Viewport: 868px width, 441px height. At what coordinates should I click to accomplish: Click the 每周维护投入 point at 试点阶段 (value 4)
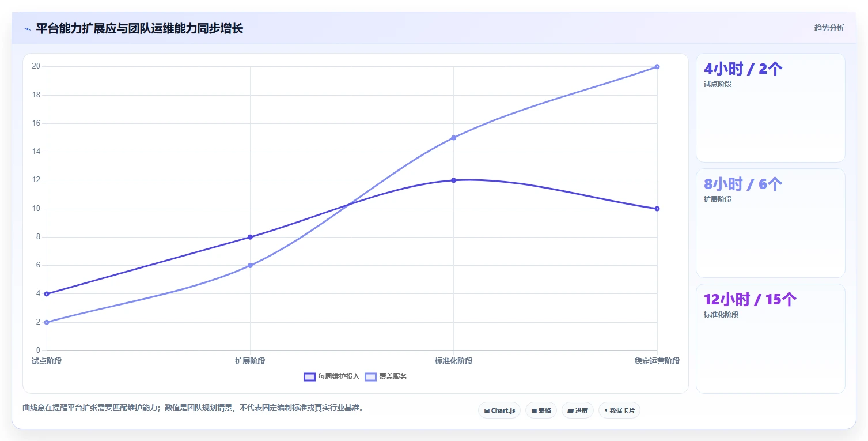tap(47, 294)
